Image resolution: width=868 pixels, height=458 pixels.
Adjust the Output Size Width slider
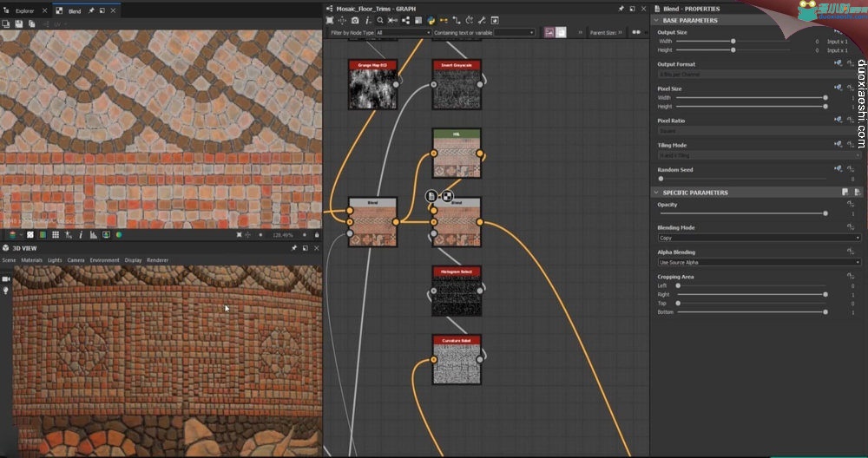click(x=733, y=42)
